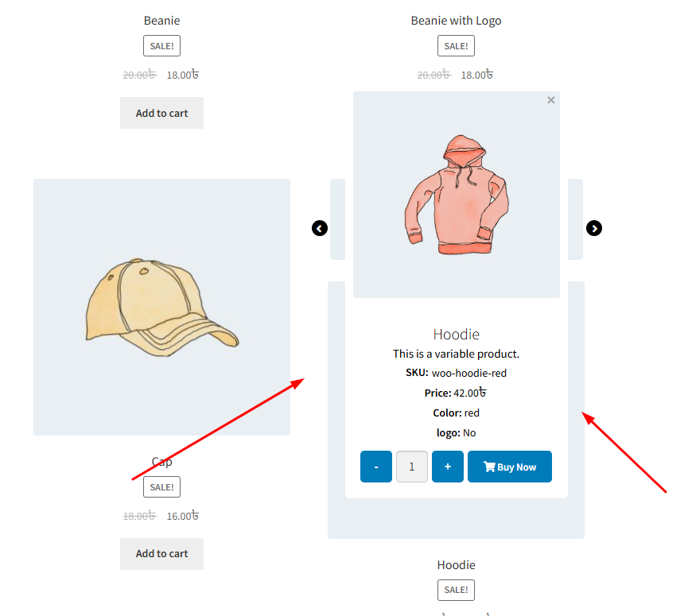Click the SALE! badge under bottom Hoodie
Screen dimensions: 692x616
[x=456, y=590]
